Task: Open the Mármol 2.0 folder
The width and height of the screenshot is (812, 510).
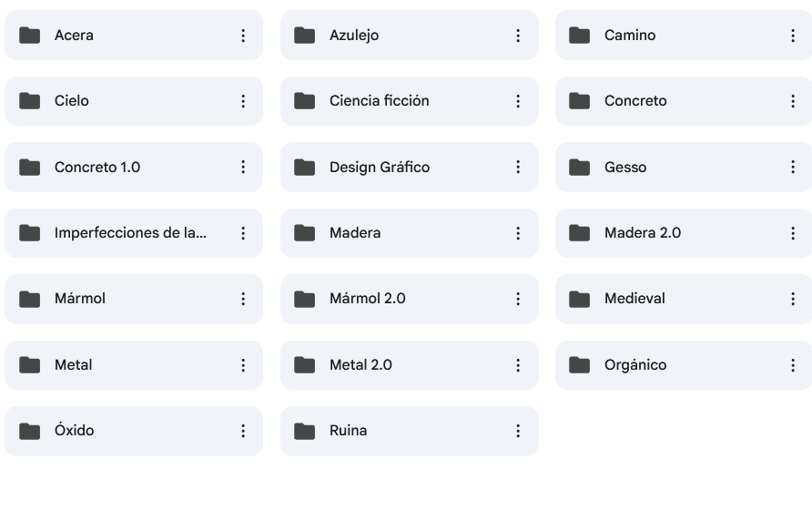Action: [367, 299]
